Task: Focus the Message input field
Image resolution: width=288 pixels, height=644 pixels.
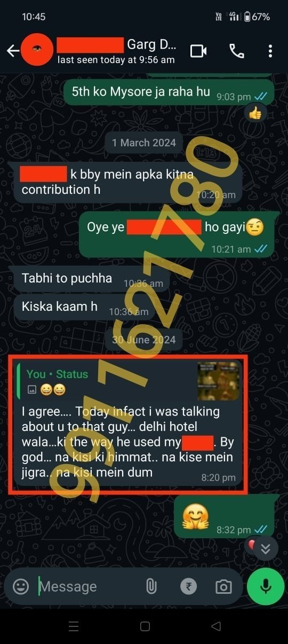Action: point(88,586)
